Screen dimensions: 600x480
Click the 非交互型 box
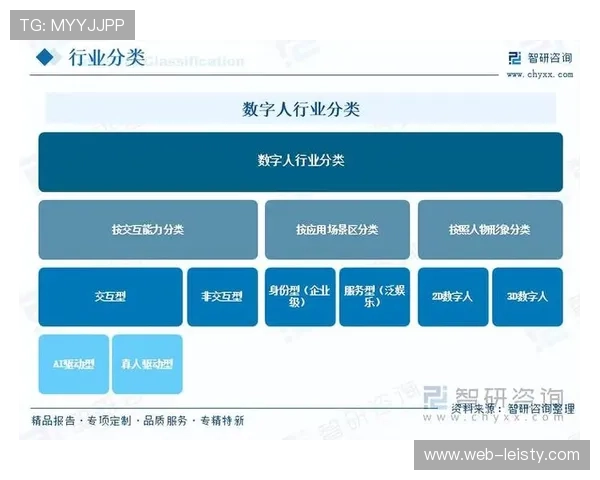(222, 297)
